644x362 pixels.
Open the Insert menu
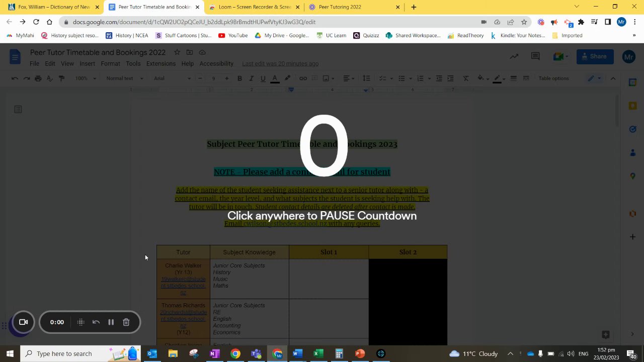click(87, 64)
